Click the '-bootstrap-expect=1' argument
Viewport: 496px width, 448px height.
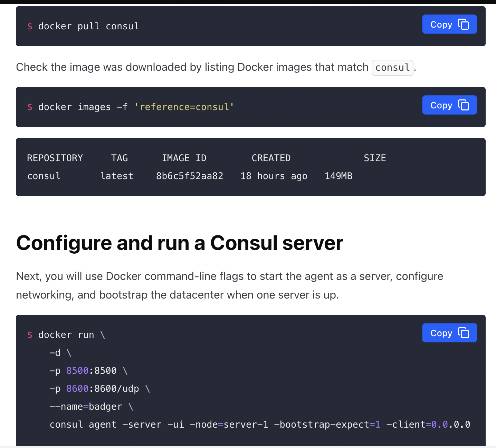[x=327, y=425]
